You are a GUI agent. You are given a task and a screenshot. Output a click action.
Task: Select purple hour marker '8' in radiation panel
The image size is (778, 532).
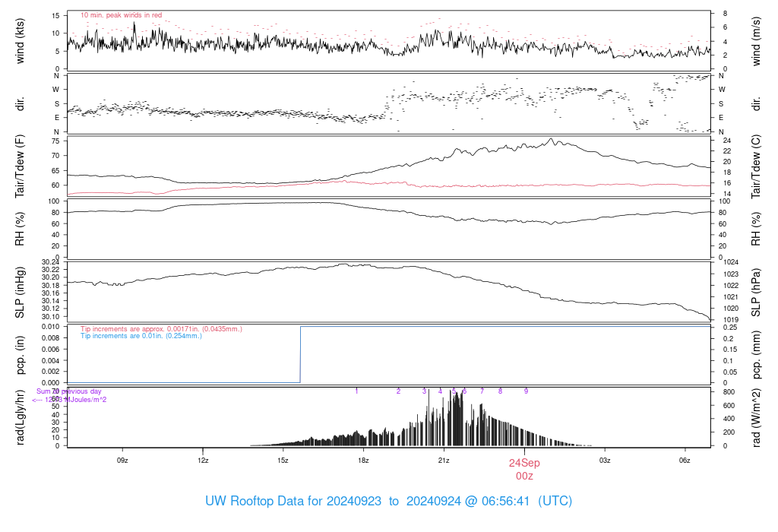pos(500,391)
